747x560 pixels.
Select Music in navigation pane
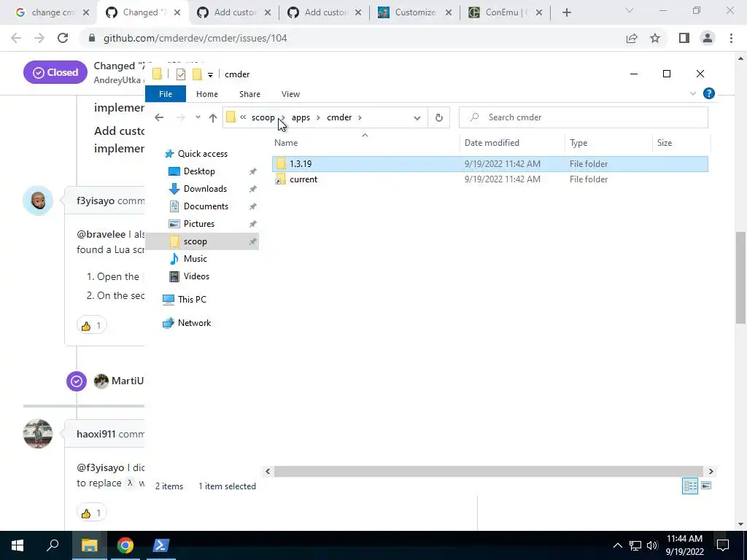[196, 259]
